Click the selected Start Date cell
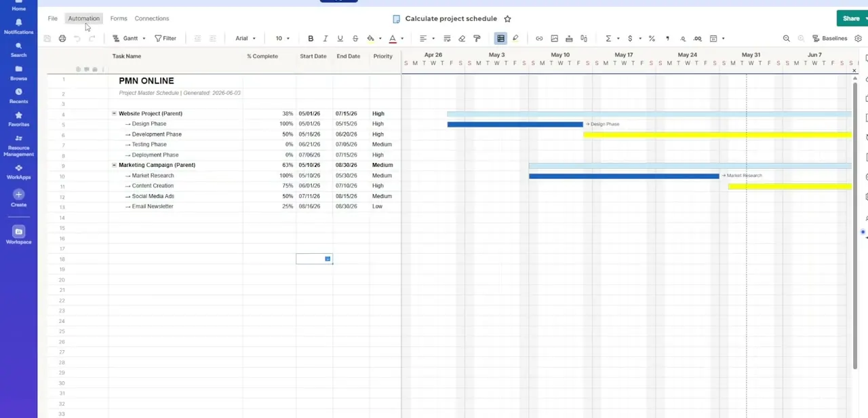 pos(314,259)
